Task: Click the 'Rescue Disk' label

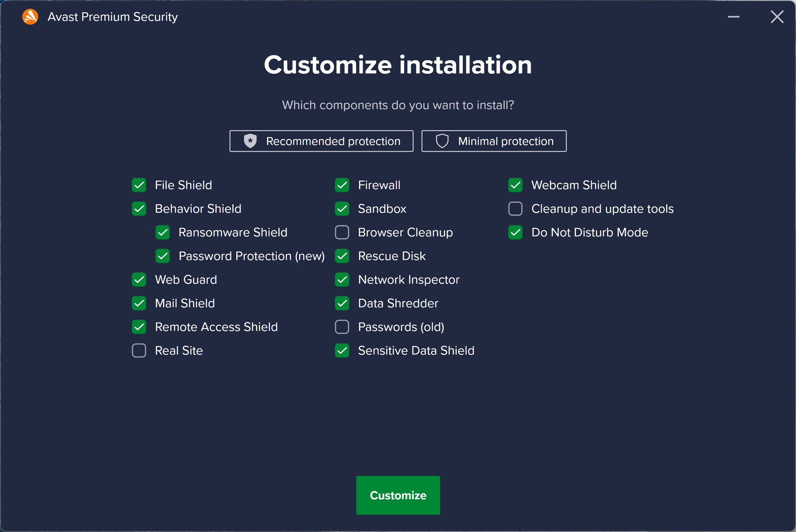Action: 392,256
